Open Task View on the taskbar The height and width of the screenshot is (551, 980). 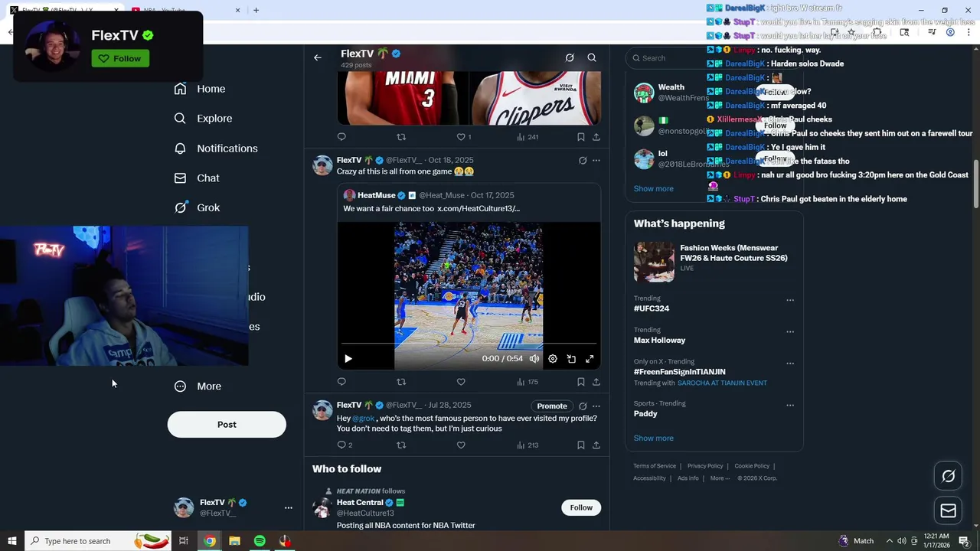(x=184, y=541)
